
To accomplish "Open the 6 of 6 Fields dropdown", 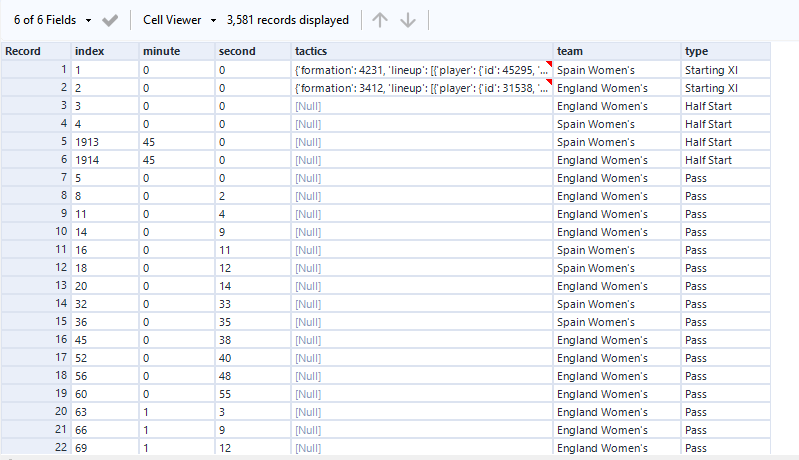I will pos(53,20).
